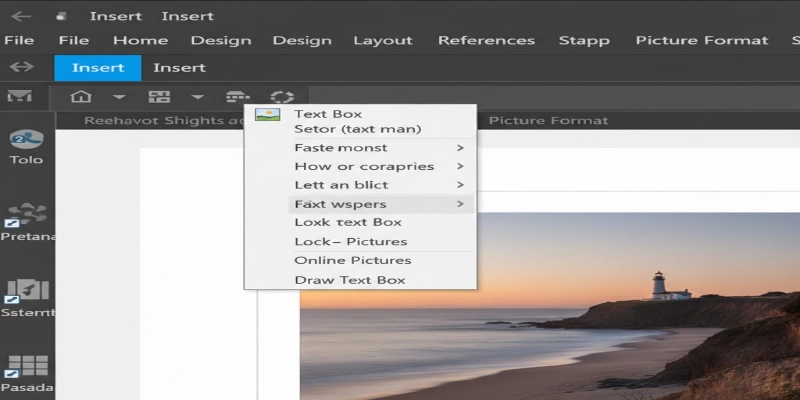Expand the dropdown arrow beside home icon

(x=118, y=97)
